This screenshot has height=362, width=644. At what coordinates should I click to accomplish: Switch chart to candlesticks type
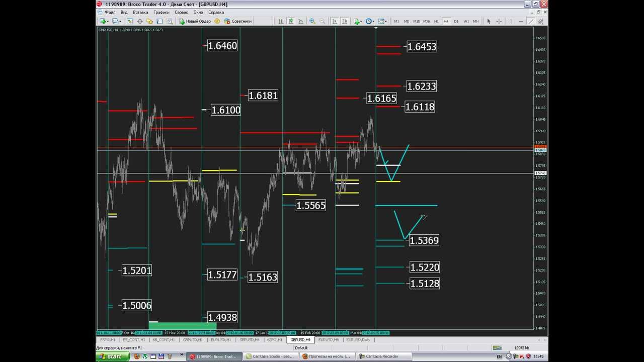(291, 21)
